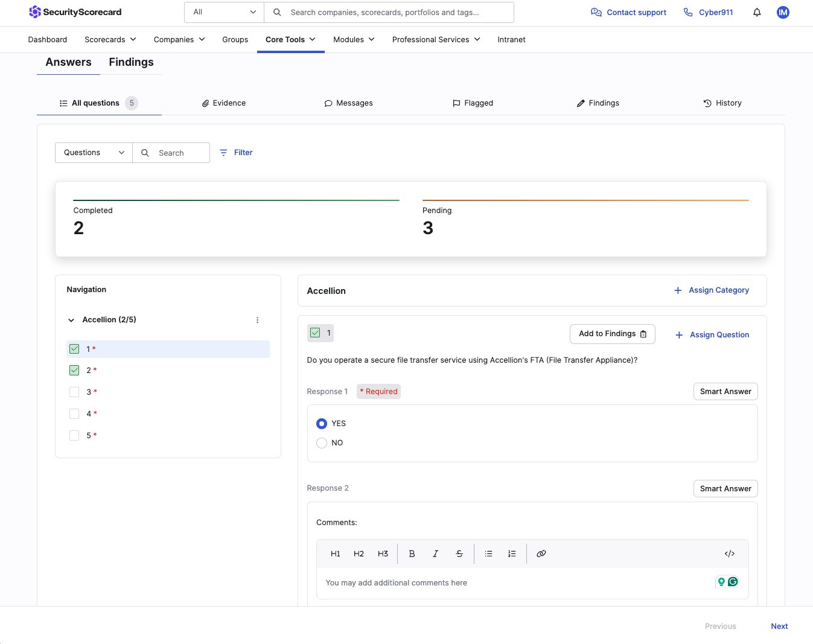Toggle navigation checkbox for question 1
The width and height of the screenshot is (813, 644).
coord(74,349)
